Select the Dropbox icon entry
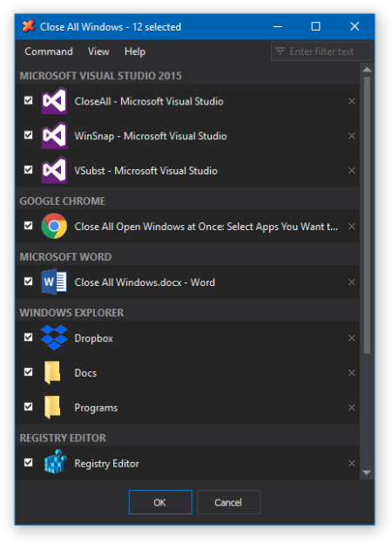Viewport: 392px width, 544px height. (54, 337)
